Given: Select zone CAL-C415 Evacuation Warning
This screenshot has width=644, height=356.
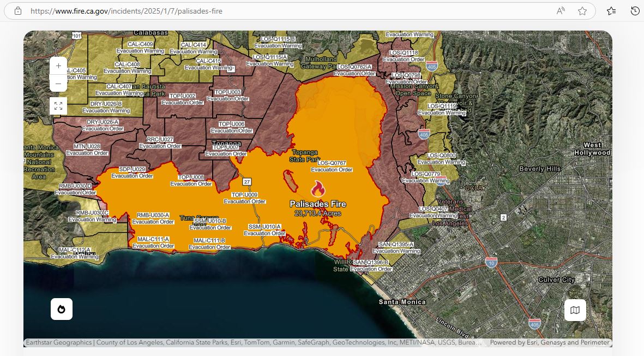Looking at the screenshot, I should (x=208, y=64).
